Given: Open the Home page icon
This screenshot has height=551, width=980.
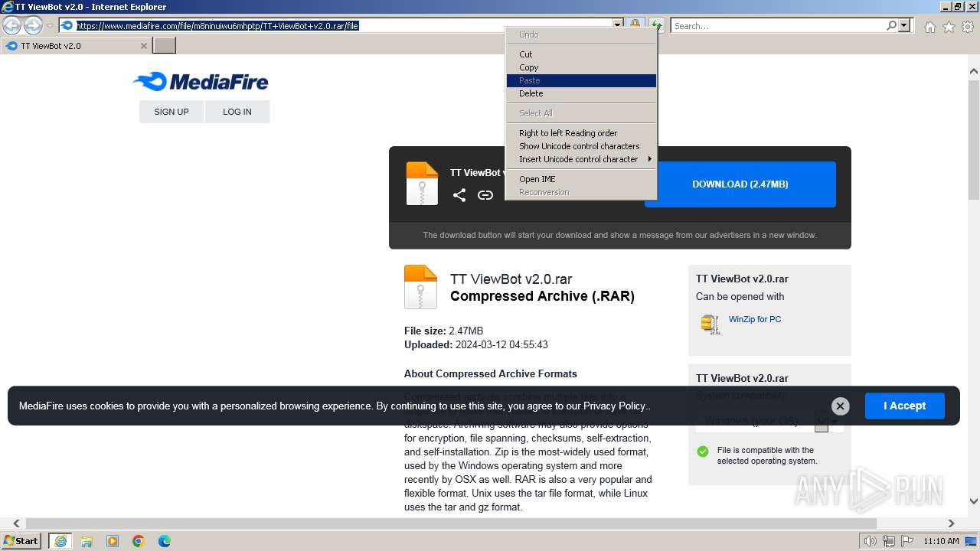Looking at the screenshot, I should [929, 27].
